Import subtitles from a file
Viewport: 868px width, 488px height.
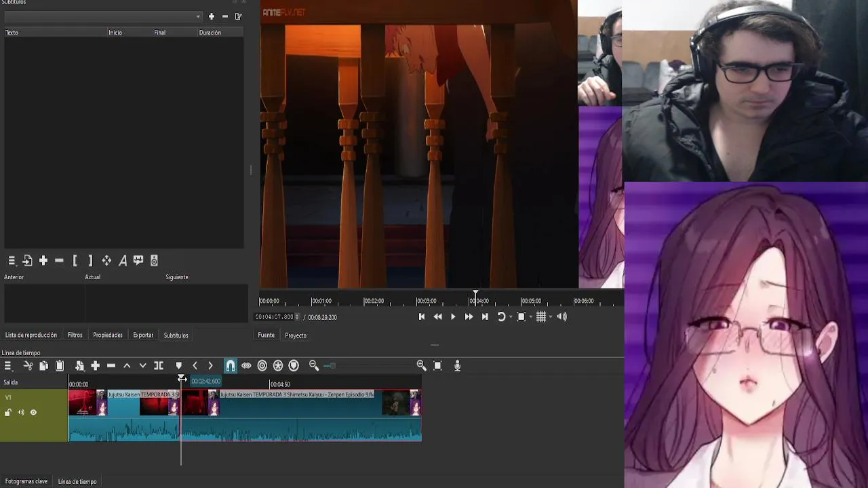coord(27,260)
